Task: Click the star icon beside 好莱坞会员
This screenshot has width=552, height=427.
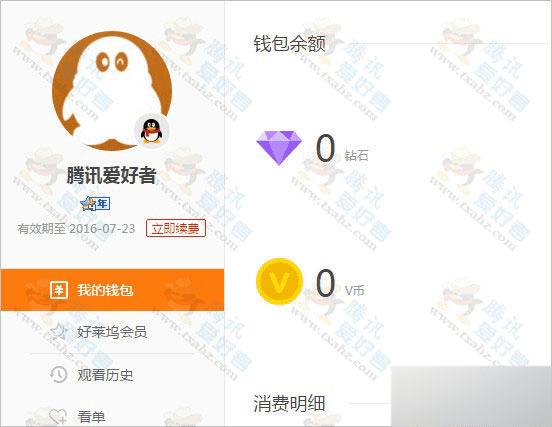Action: point(58,332)
